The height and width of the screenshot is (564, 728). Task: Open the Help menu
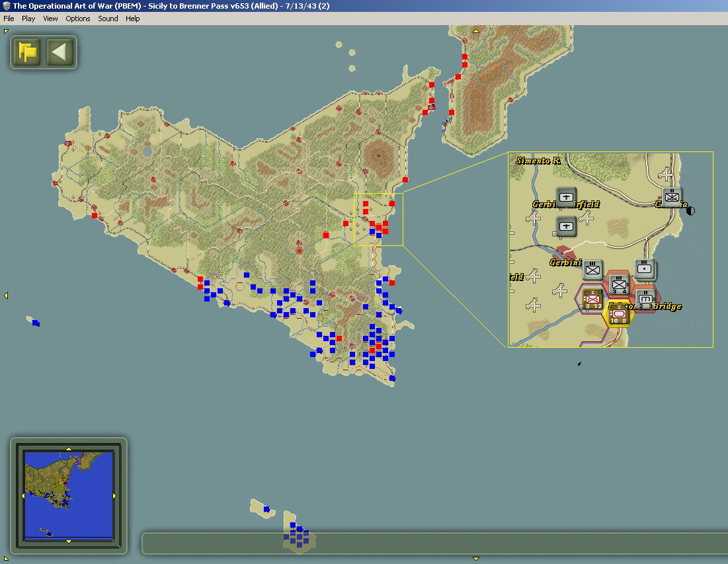tap(132, 19)
